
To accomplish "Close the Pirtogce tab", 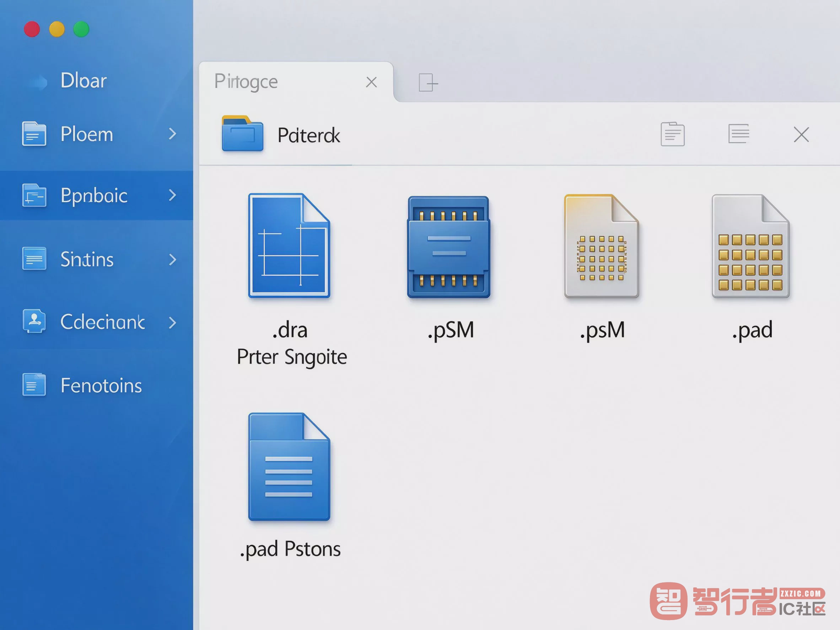I will click(371, 82).
